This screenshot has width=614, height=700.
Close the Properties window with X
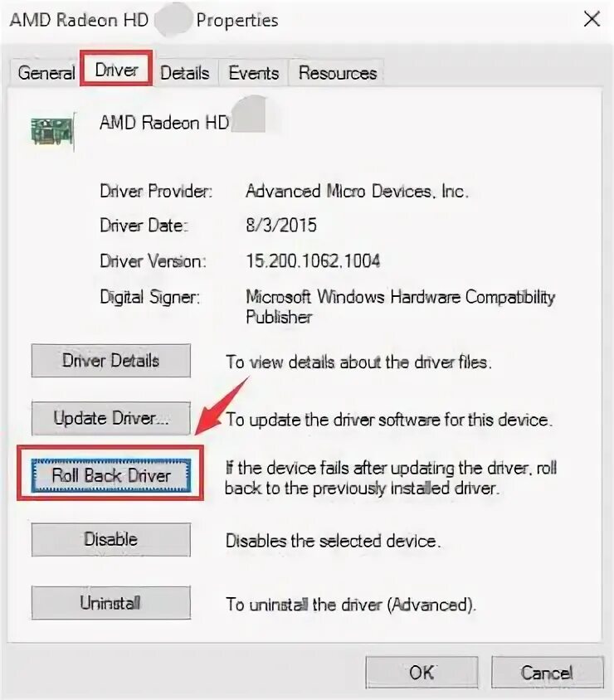pyautogui.click(x=592, y=19)
